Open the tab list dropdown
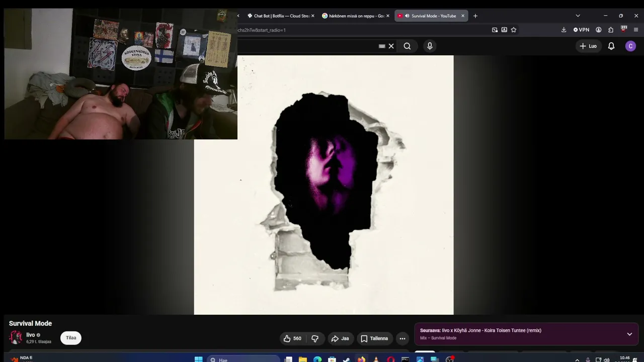Image resolution: width=644 pixels, height=362 pixels. (578, 16)
